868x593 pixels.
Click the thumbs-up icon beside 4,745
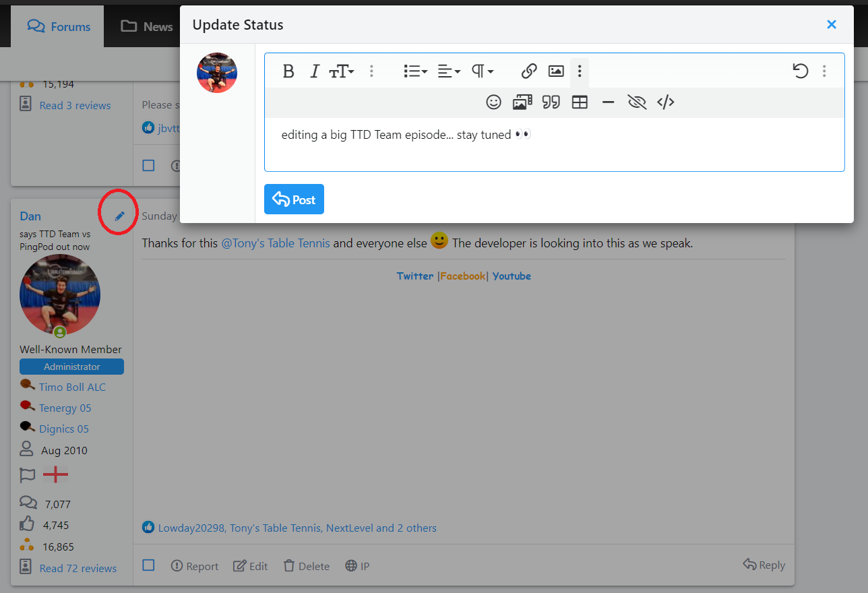coord(27,524)
